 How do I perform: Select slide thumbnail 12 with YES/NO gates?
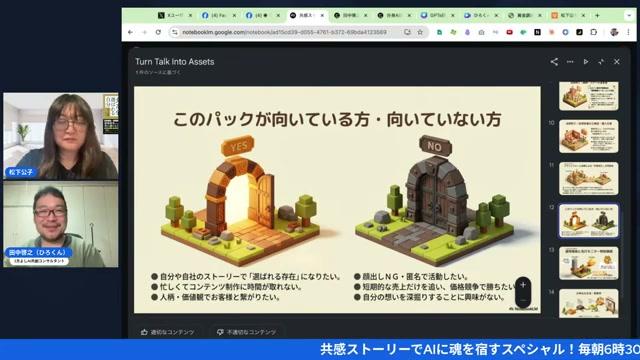point(589,221)
